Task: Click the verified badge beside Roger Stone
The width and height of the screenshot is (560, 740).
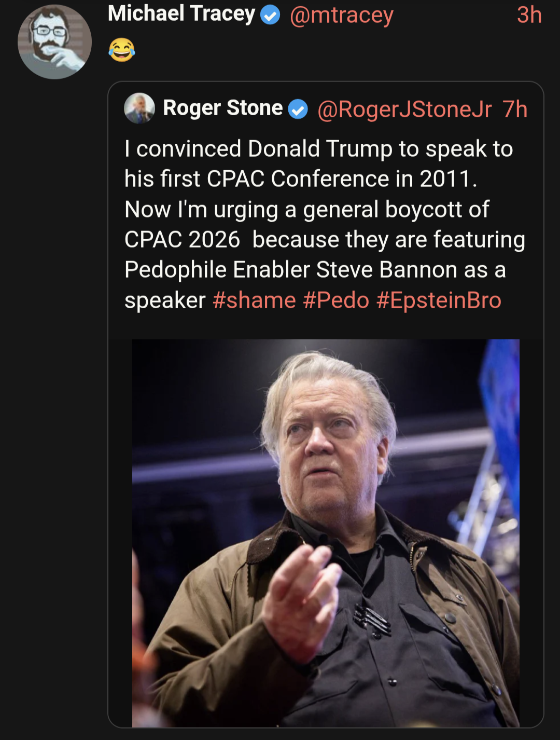Action: coord(298,109)
